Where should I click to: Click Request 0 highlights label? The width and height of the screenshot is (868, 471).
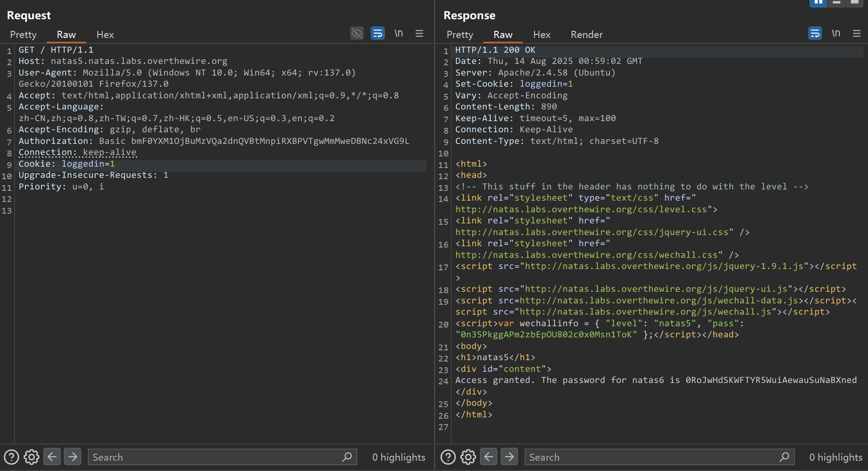(x=399, y=457)
